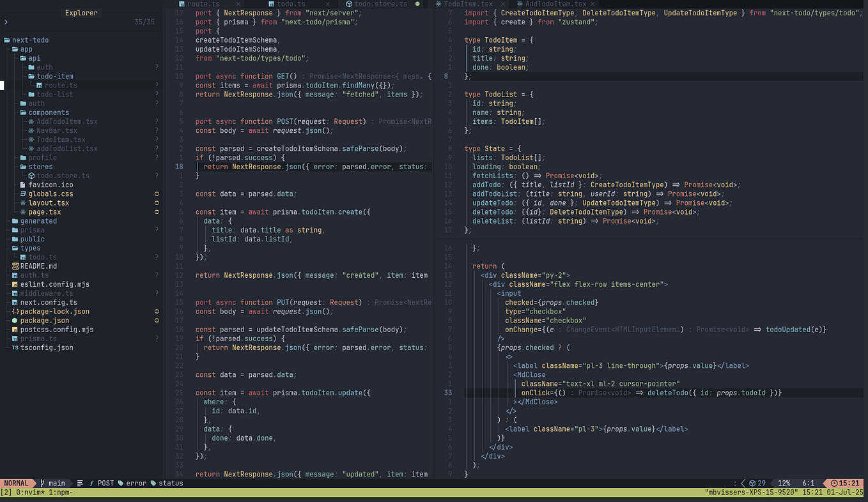
Task: Click the README.md markdown file icon
Action: pyautogui.click(x=15, y=266)
